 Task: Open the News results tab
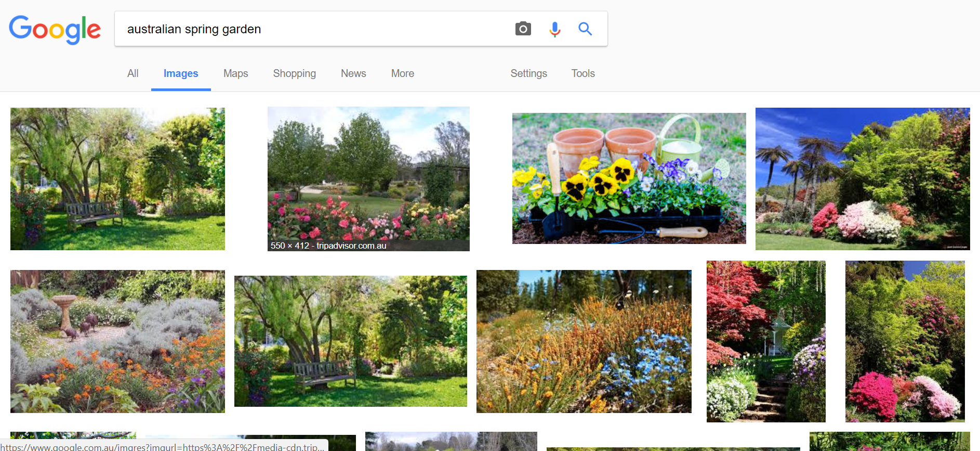click(x=353, y=73)
